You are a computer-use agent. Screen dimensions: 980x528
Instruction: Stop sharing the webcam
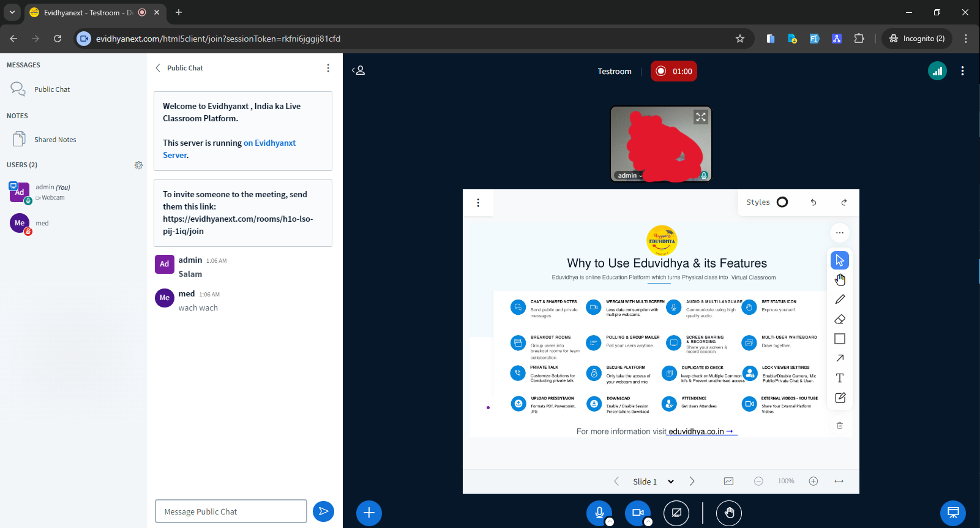pyautogui.click(x=638, y=513)
